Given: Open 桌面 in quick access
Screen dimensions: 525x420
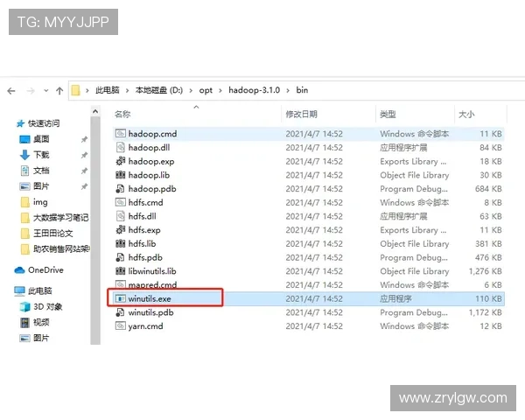Looking at the screenshot, I should point(41,139).
